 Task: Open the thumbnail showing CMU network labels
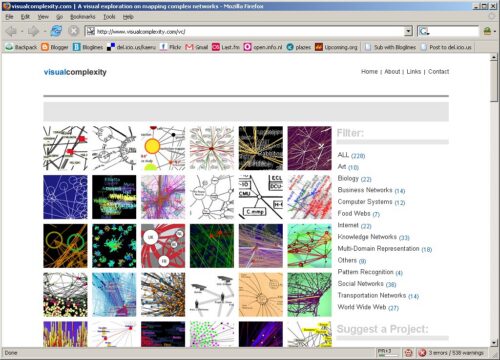click(261, 197)
